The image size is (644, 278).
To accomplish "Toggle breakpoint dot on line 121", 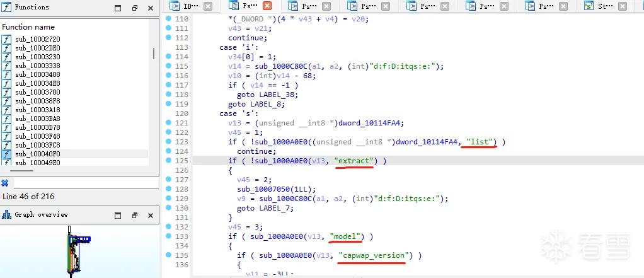I will (x=168, y=122).
